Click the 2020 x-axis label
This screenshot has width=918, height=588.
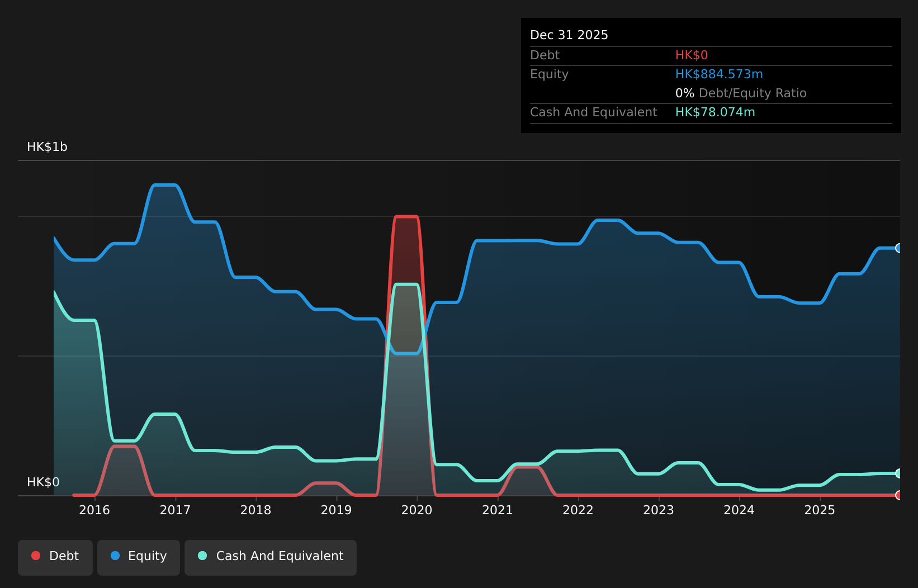click(417, 510)
